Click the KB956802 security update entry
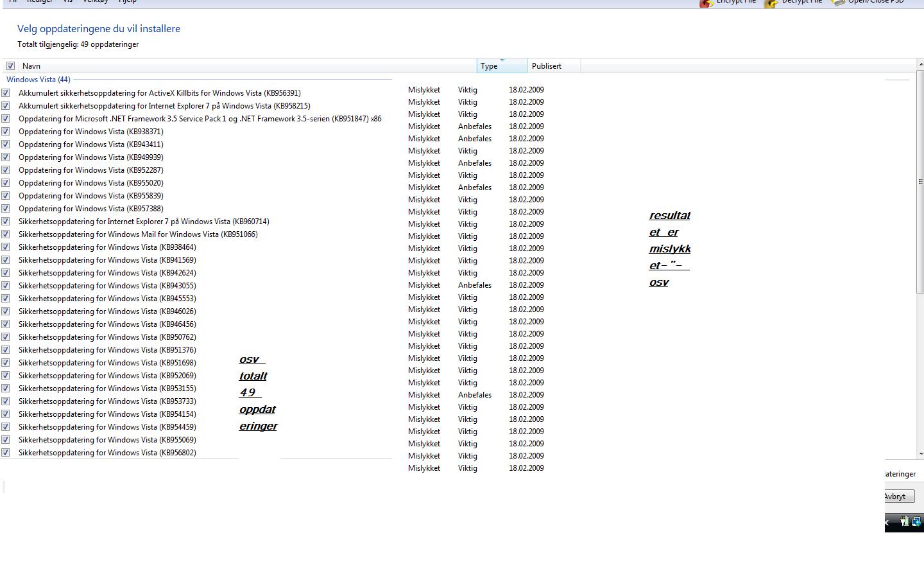Viewport: 924px width, 578px height. [x=107, y=452]
